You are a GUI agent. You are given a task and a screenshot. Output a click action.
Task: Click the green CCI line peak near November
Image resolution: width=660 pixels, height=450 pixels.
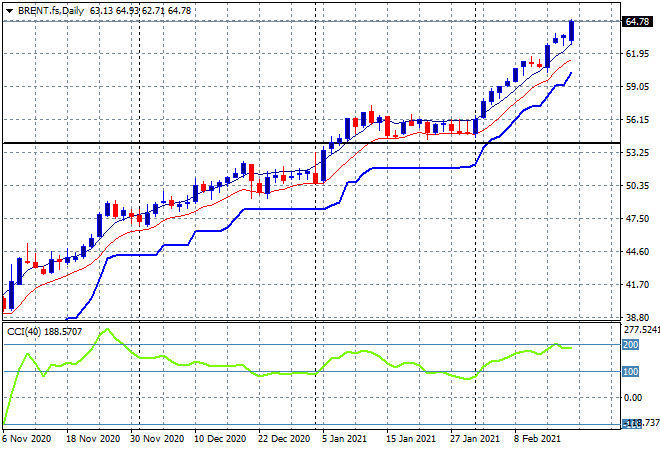pyautogui.click(x=107, y=329)
